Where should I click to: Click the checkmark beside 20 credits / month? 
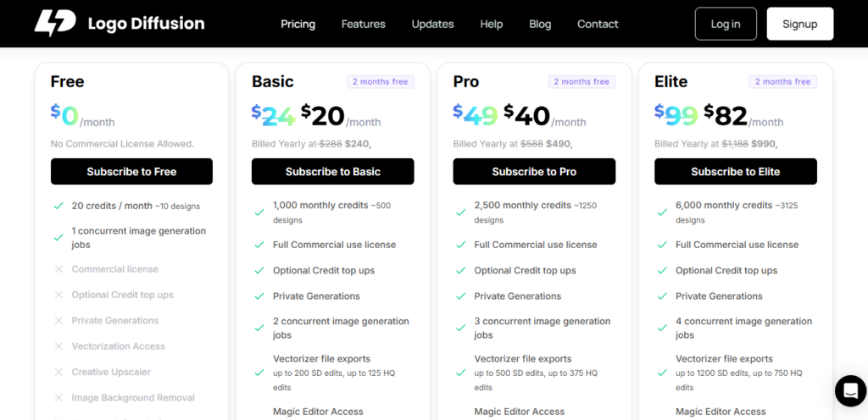pyautogui.click(x=58, y=206)
